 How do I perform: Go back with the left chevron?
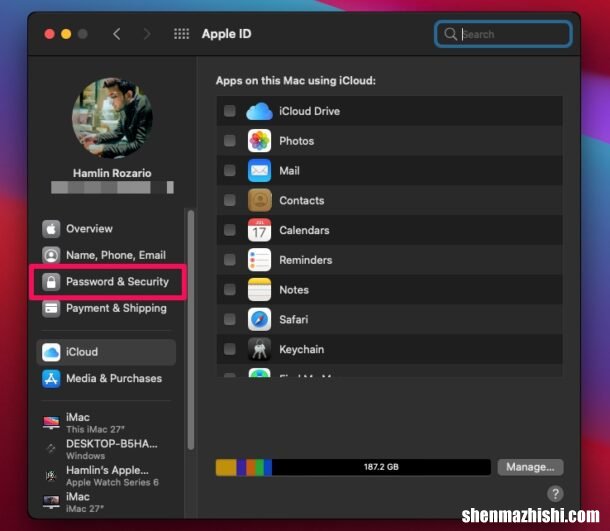click(117, 34)
